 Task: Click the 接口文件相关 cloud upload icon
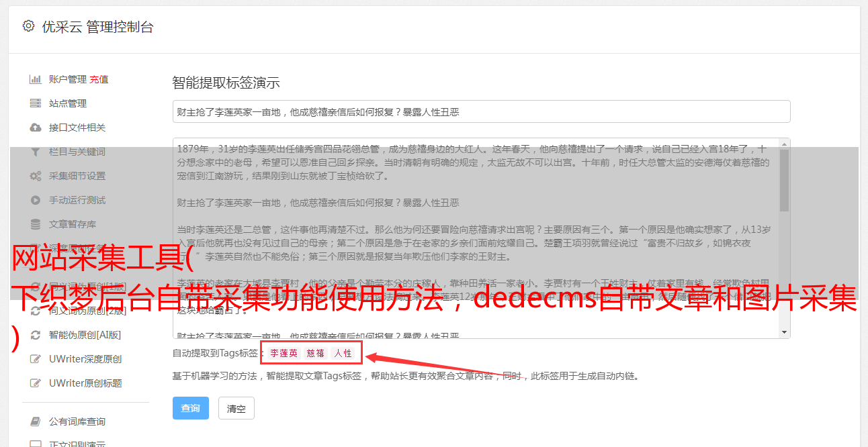click(x=36, y=128)
